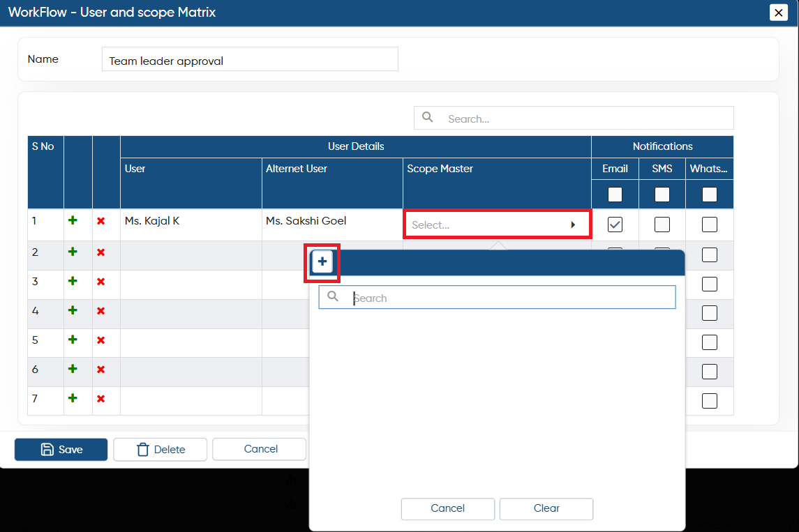Check the header Email select-all checkbox
This screenshot has width=799, height=532.
tap(615, 195)
